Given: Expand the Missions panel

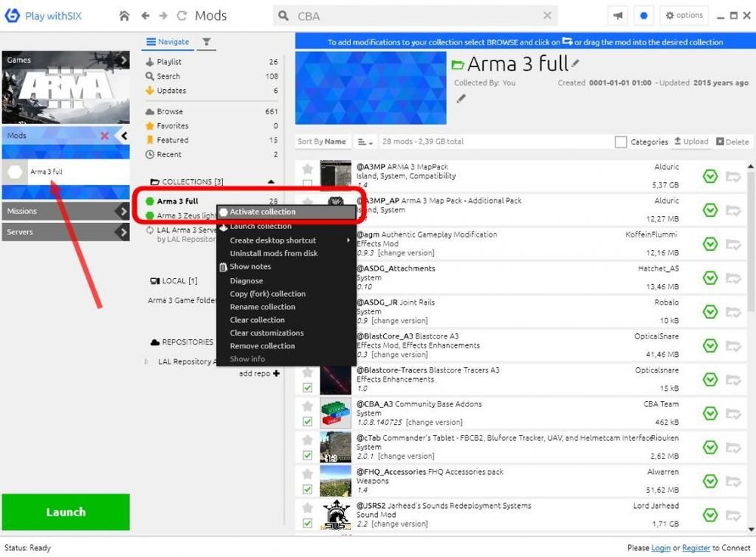Looking at the screenshot, I should coord(66,211).
